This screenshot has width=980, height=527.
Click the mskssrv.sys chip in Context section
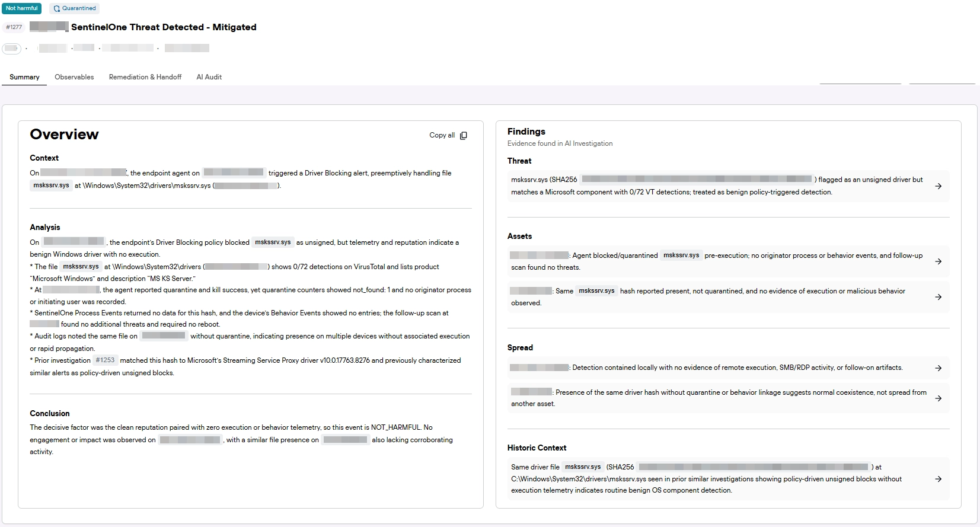pyautogui.click(x=51, y=185)
